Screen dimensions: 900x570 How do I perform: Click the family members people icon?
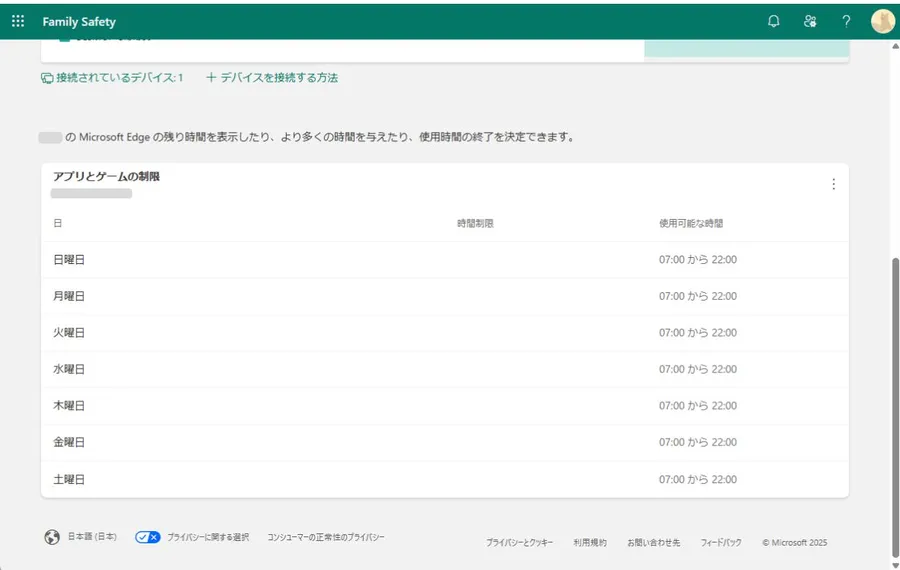(810, 21)
